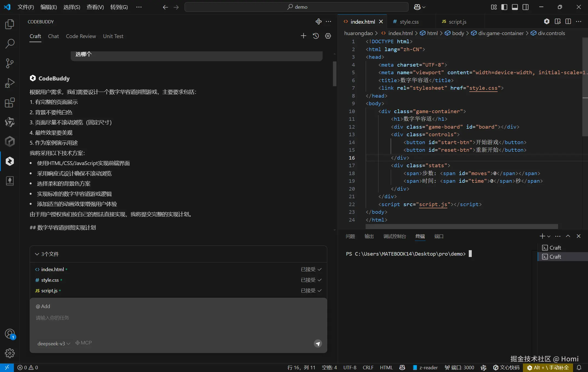588x372 pixels.
Task: Open the Extensions view
Action: 10,103
